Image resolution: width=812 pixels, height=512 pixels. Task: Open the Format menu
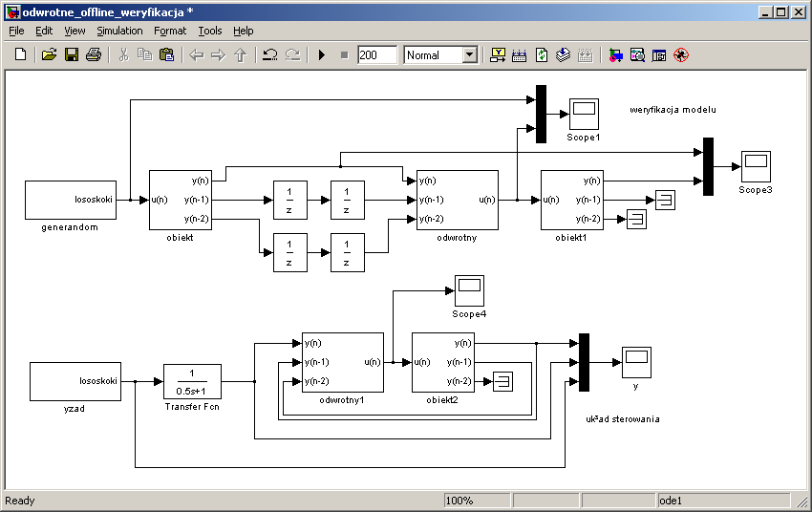click(170, 31)
